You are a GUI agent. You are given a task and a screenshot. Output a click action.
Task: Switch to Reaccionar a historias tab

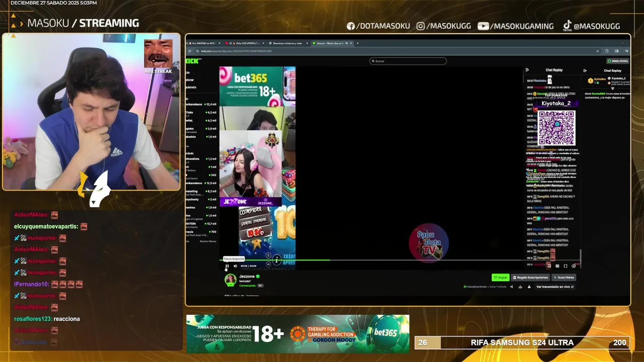point(289,43)
